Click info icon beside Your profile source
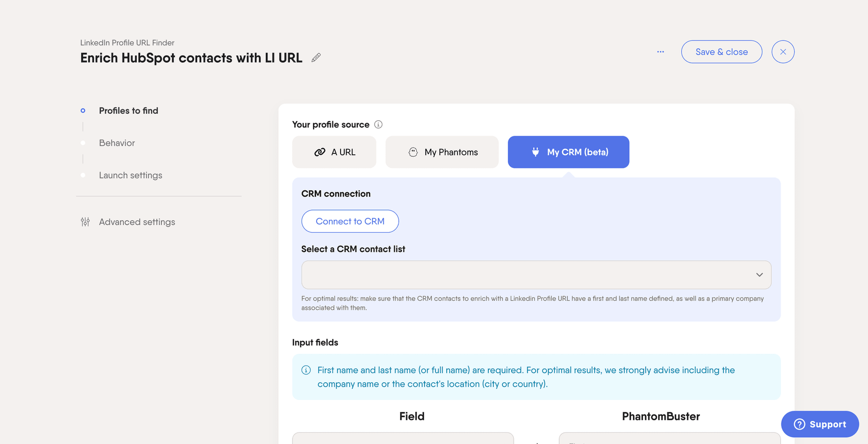This screenshot has width=868, height=444. pos(378,124)
